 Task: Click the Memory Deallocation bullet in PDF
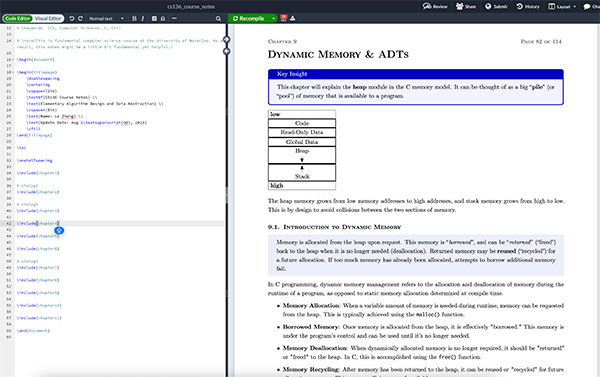coord(420,353)
